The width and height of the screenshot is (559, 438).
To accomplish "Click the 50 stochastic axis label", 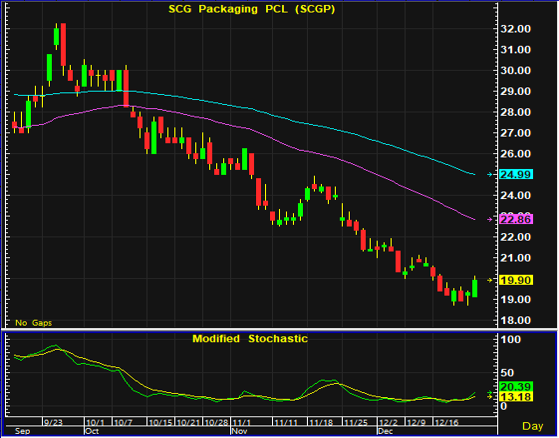I will (x=508, y=373).
